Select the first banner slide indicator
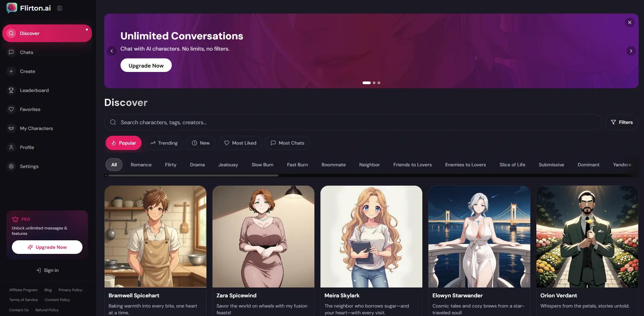Image resolution: width=644 pixels, height=316 pixels. tap(367, 83)
